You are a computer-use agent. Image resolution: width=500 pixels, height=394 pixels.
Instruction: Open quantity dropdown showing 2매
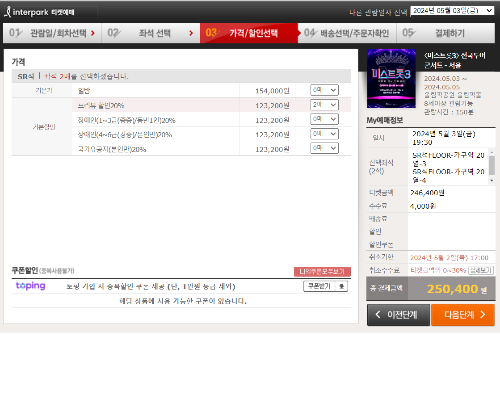point(324,105)
